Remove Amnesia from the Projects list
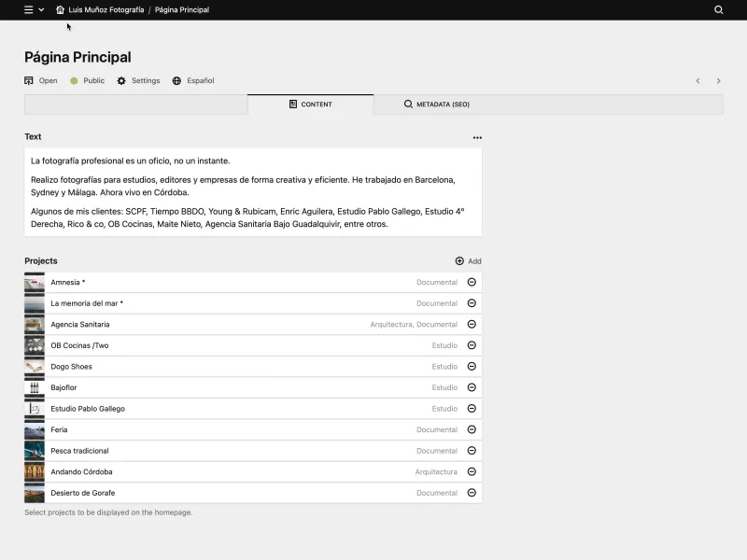The height and width of the screenshot is (560, 747). click(x=472, y=282)
